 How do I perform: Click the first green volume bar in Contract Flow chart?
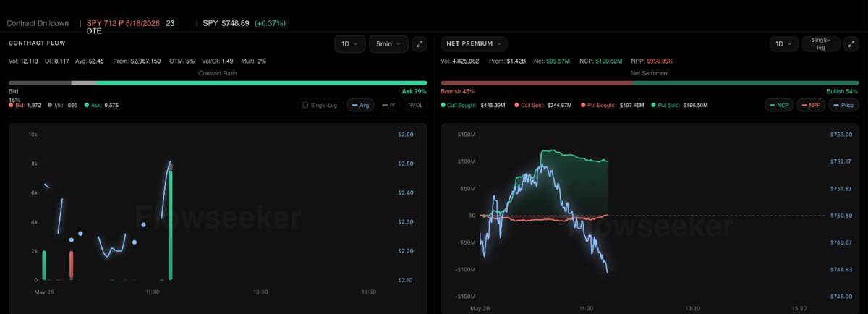click(x=44, y=266)
